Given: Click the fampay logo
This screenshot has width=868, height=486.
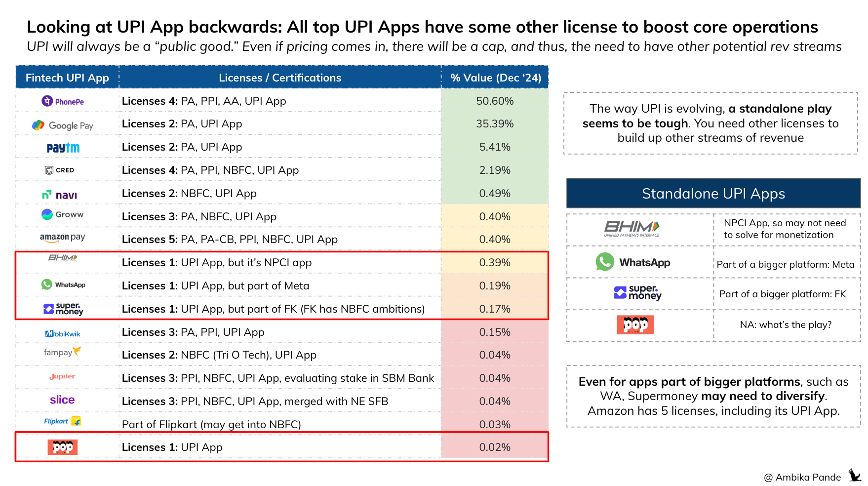Looking at the screenshot, I should tap(63, 352).
